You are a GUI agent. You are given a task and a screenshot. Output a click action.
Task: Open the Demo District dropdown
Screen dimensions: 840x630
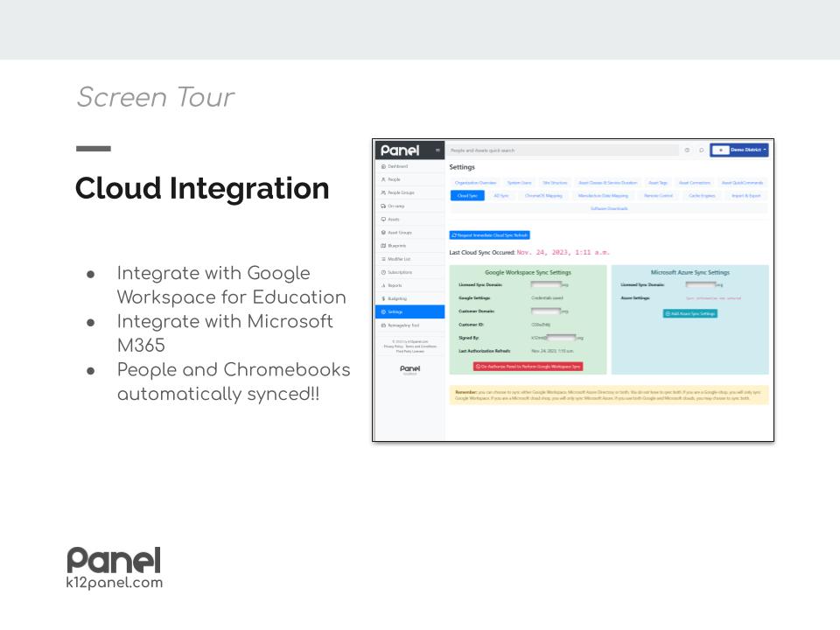(739, 150)
